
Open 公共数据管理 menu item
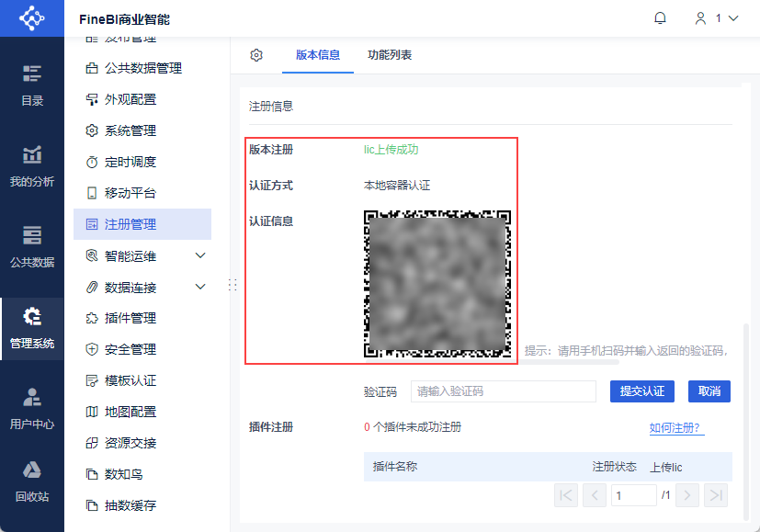(x=142, y=68)
